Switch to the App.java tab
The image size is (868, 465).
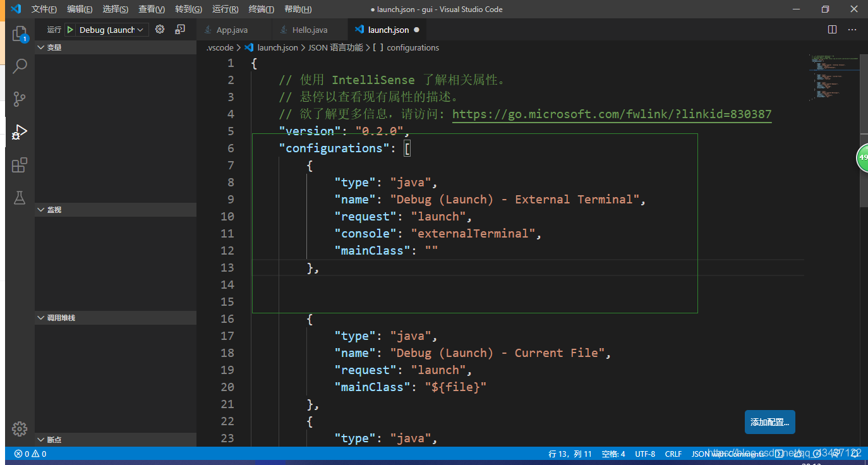click(232, 30)
